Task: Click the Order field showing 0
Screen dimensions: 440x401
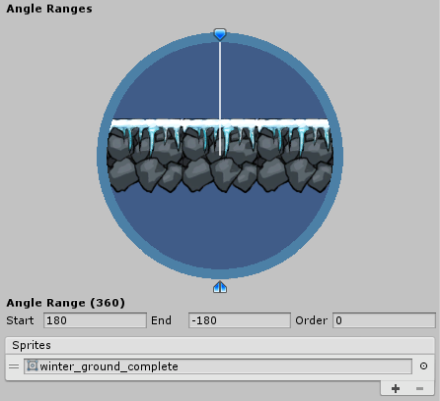Action: (384, 320)
